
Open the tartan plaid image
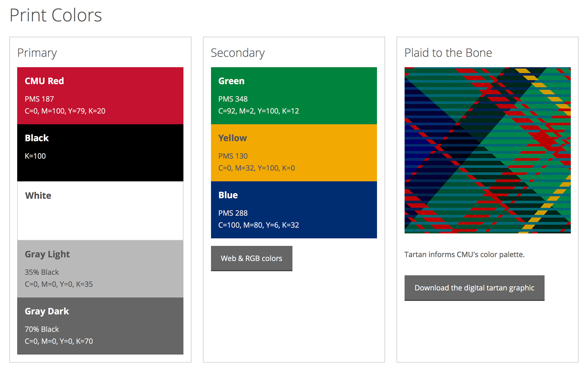488,150
